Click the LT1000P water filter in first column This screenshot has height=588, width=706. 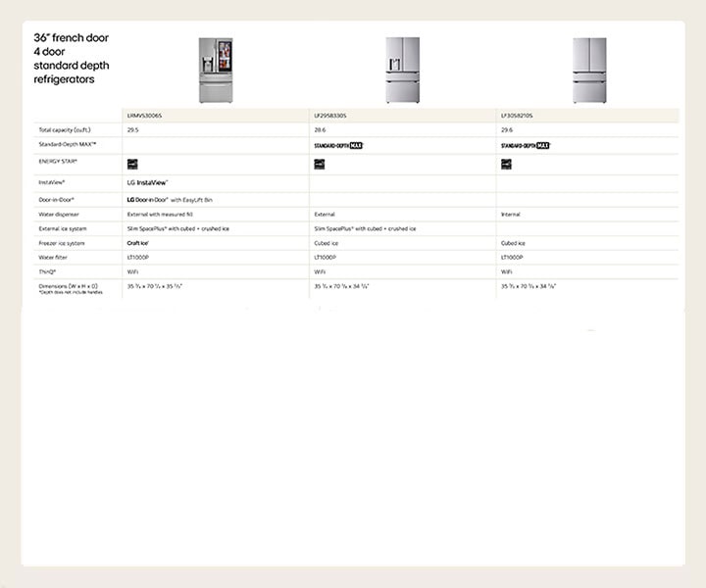point(138,258)
